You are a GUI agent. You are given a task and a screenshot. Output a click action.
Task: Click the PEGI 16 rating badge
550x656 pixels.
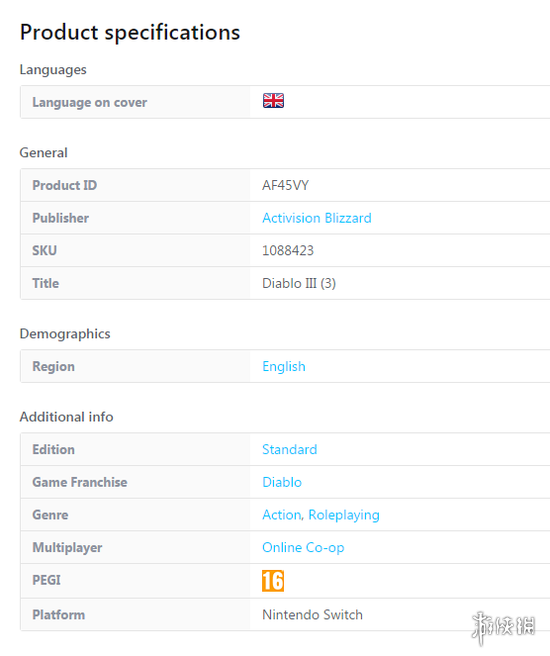coord(273,581)
